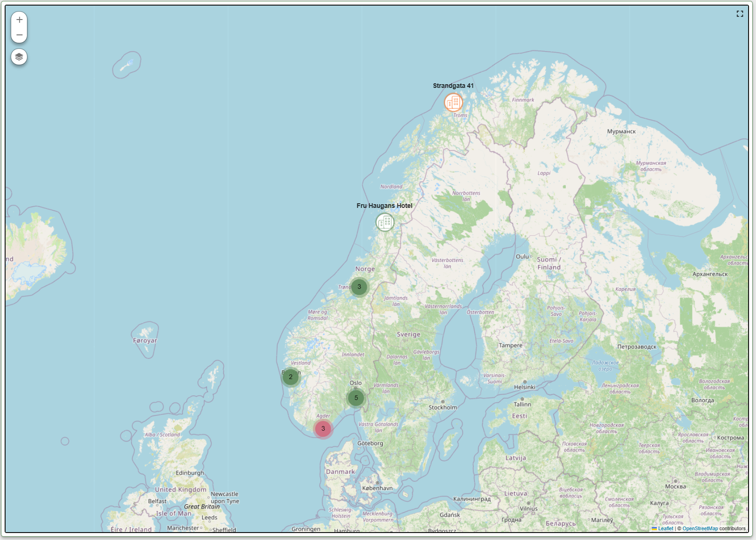756x540 pixels.
Task: Select the Strandgata 41 building marker
Action: click(453, 102)
